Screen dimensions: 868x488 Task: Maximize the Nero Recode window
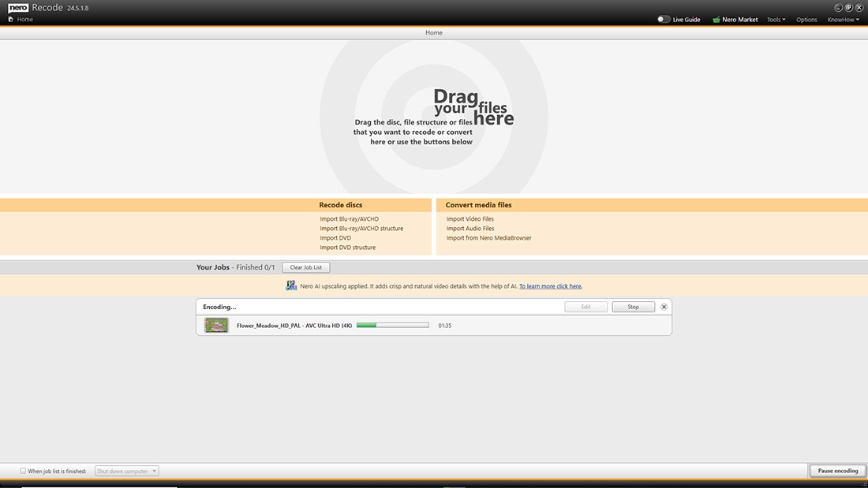coord(848,8)
